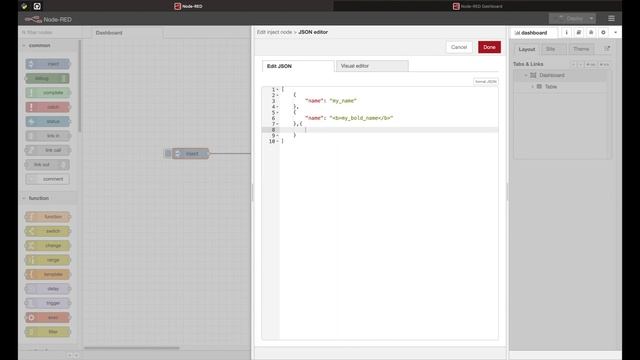Switch to the Visual editor tab
Image resolution: width=640 pixels, height=360 pixels.
pyautogui.click(x=372, y=66)
